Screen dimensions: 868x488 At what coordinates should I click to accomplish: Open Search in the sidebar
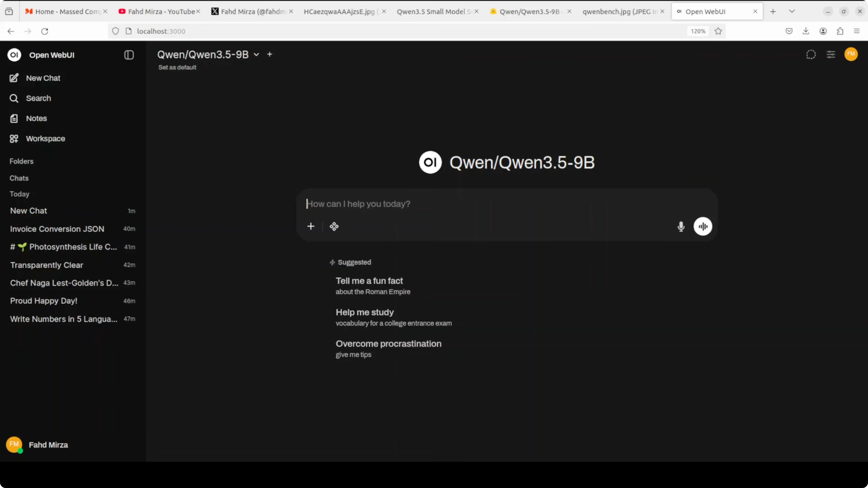pyautogui.click(x=38, y=98)
